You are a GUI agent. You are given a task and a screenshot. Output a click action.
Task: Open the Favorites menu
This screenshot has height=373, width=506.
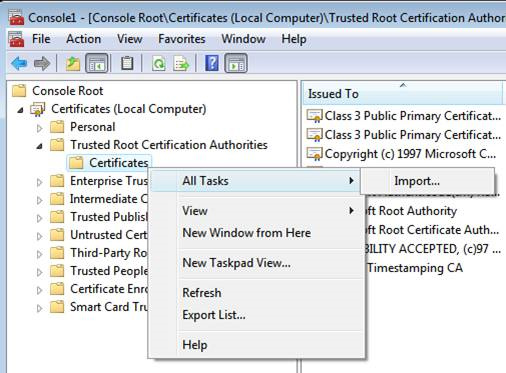pos(182,39)
